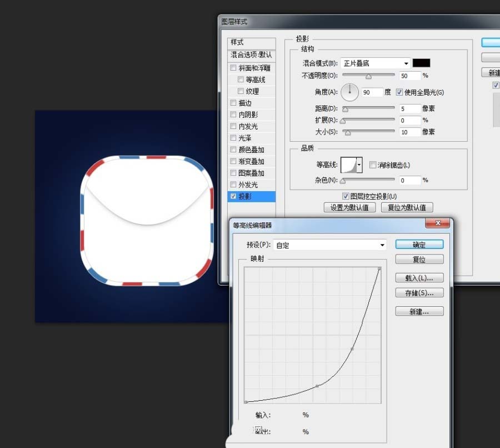The height and width of the screenshot is (448, 500).
Task: Click the 不透明度 opacity slider handle
Action: pyautogui.click(x=369, y=76)
